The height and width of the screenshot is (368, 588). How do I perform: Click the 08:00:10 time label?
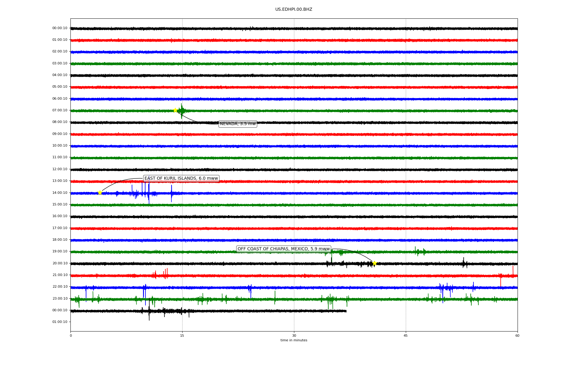60,122
